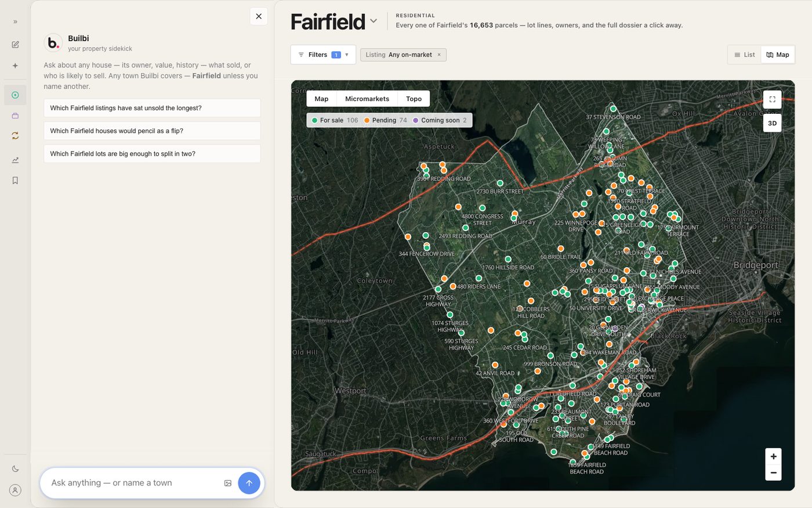The width and height of the screenshot is (812, 508).
Task: Toggle the For sale legend filter
Action: 335,120
